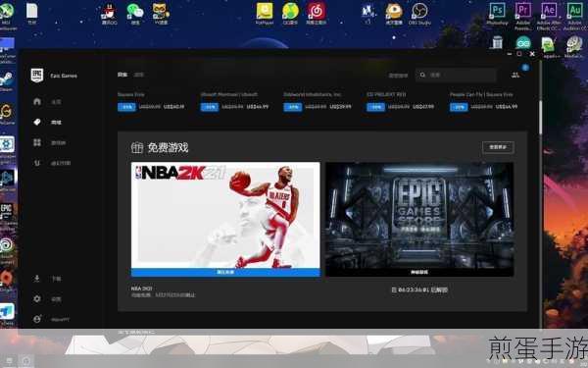The width and height of the screenshot is (588, 368).
Task: Open Adobe Premiere desktop shortcut
Action: tap(522, 15)
